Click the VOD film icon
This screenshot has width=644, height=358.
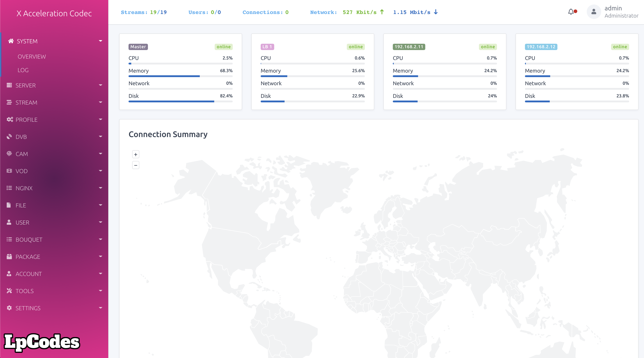pyautogui.click(x=9, y=171)
